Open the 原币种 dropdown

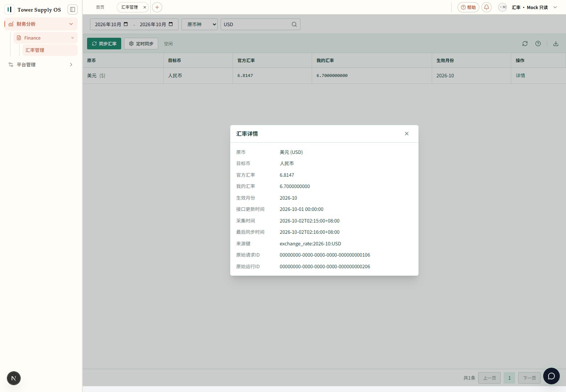[x=200, y=24]
